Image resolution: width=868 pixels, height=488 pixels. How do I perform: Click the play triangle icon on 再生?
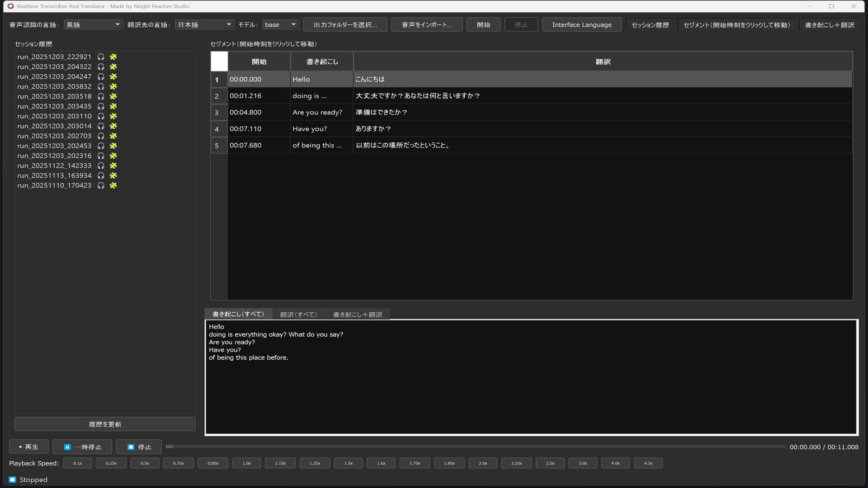(20, 446)
